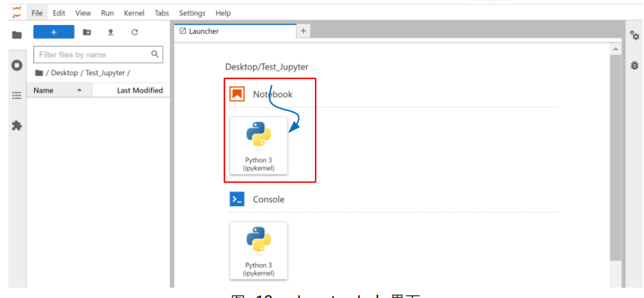This screenshot has height=298, width=644.
Task: Navigate to Test_Jupyter in the breadcrumb
Action: coord(105,73)
